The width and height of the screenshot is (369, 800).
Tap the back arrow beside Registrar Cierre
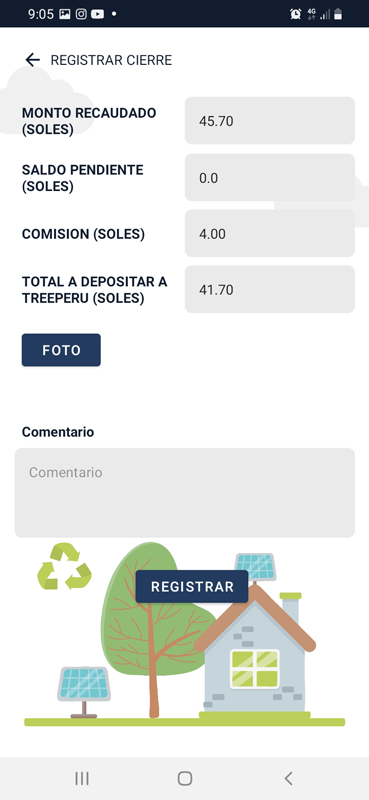[33, 60]
